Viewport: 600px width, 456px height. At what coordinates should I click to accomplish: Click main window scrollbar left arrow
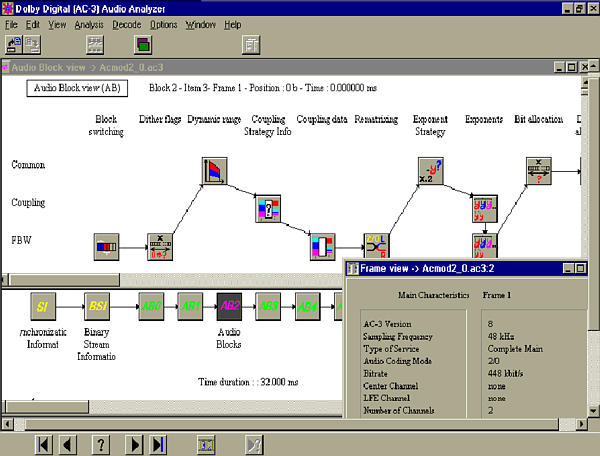click(x=7, y=424)
